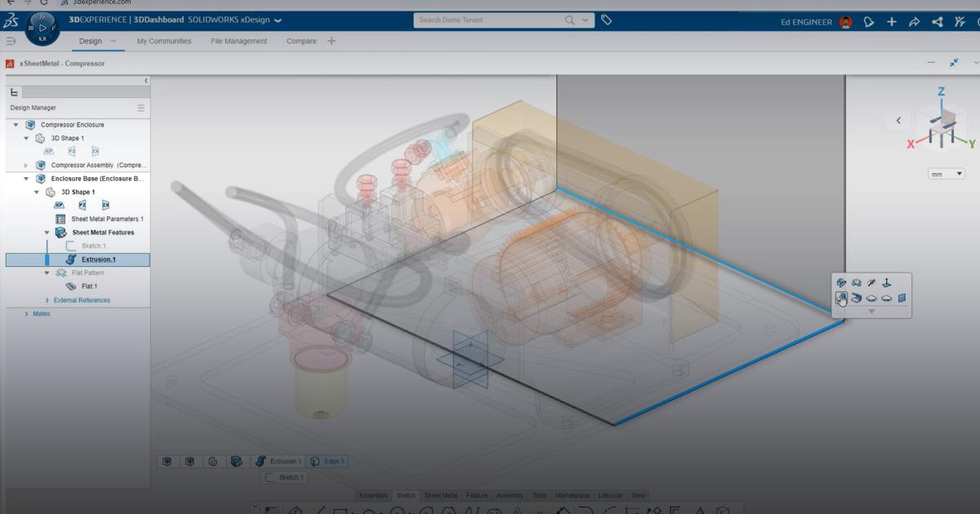Click the share arrow icon

(x=914, y=21)
